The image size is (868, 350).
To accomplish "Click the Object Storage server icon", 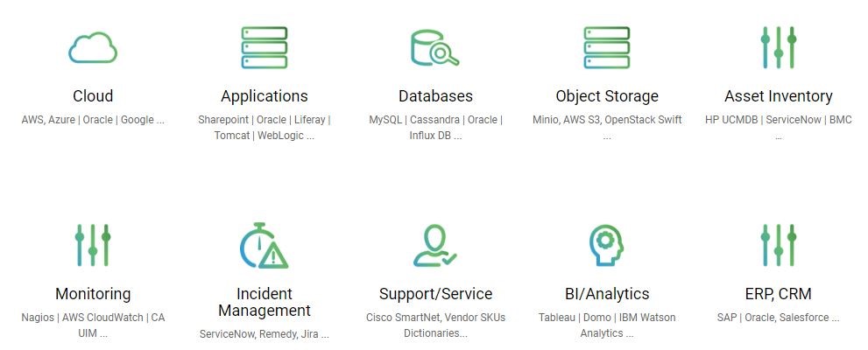I will (x=606, y=47).
